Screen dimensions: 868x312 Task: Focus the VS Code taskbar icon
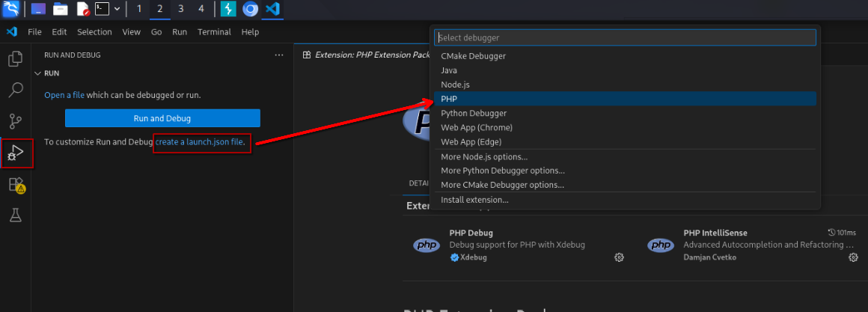click(x=271, y=9)
